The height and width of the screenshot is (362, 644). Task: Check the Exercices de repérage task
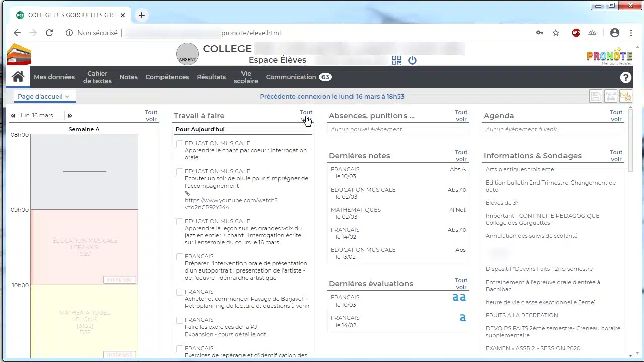click(x=179, y=349)
